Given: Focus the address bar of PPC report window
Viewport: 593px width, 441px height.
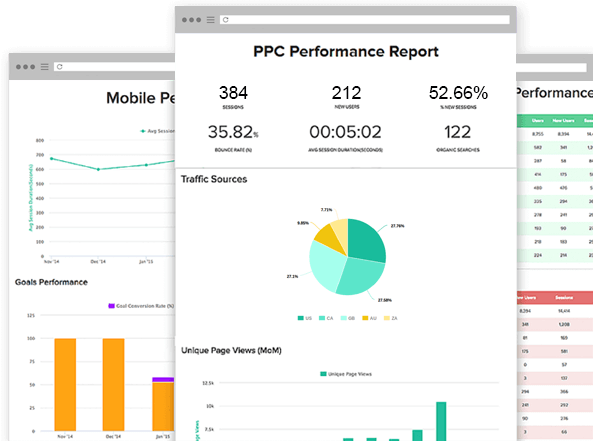Looking at the screenshot, I should (365, 20).
